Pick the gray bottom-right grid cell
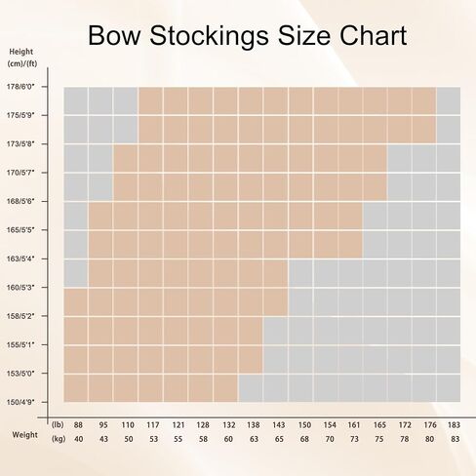The height and width of the screenshot is (476, 476). point(449,388)
